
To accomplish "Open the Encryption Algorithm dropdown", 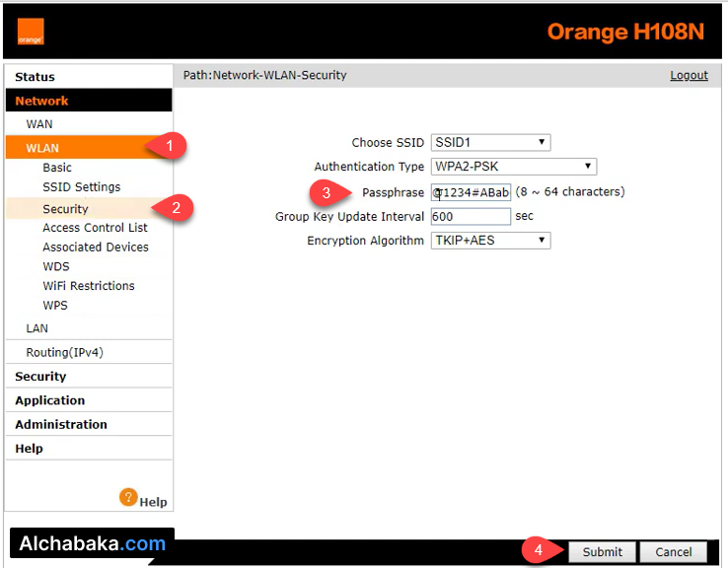I will click(x=490, y=241).
